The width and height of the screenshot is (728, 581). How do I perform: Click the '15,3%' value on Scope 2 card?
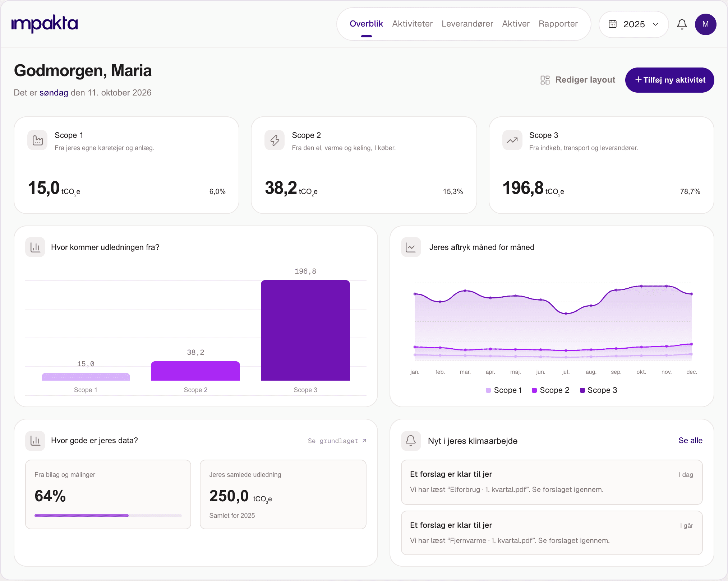pyautogui.click(x=453, y=191)
